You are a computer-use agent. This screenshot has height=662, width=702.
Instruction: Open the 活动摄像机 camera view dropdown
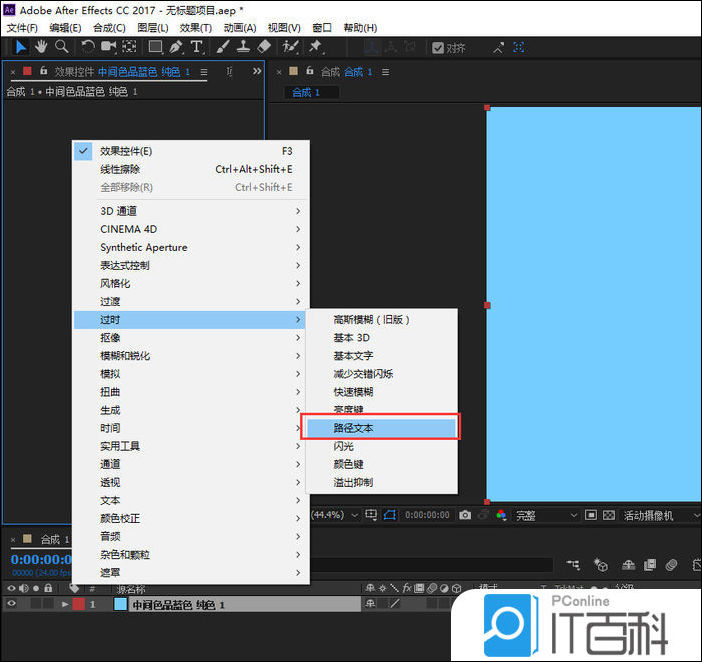656,515
